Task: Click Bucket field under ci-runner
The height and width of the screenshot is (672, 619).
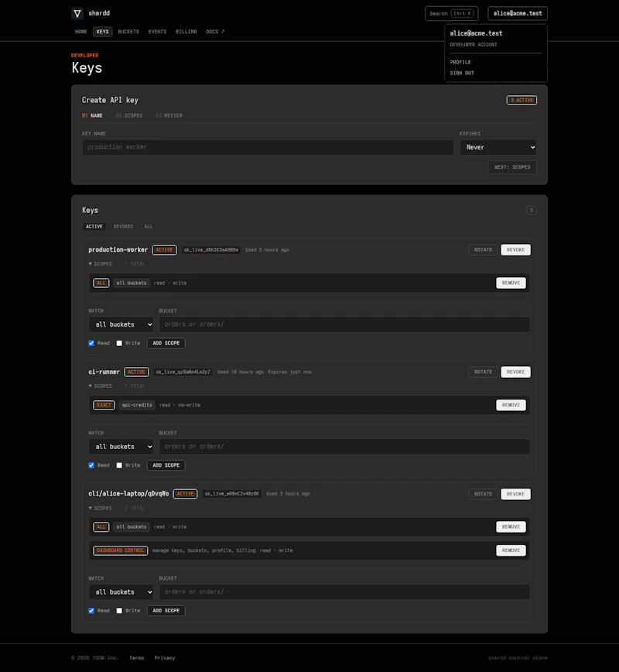Action: (x=344, y=447)
